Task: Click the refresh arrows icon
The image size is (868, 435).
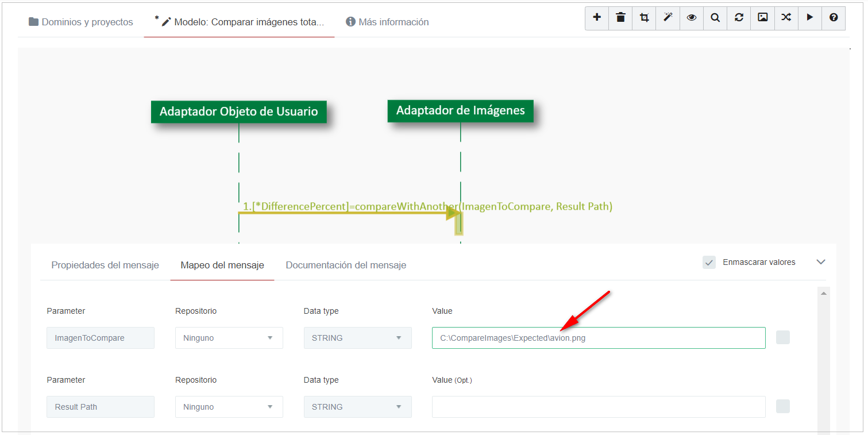Action: 739,18
